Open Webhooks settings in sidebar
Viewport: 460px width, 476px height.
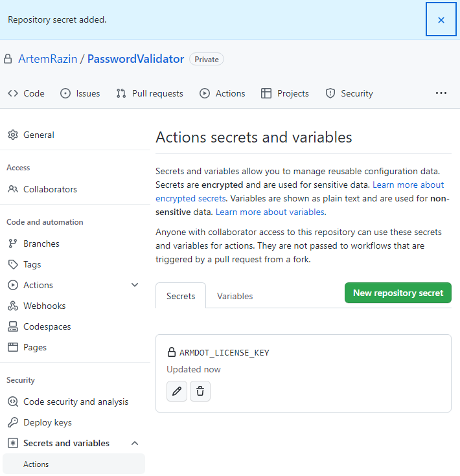[x=44, y=306]
